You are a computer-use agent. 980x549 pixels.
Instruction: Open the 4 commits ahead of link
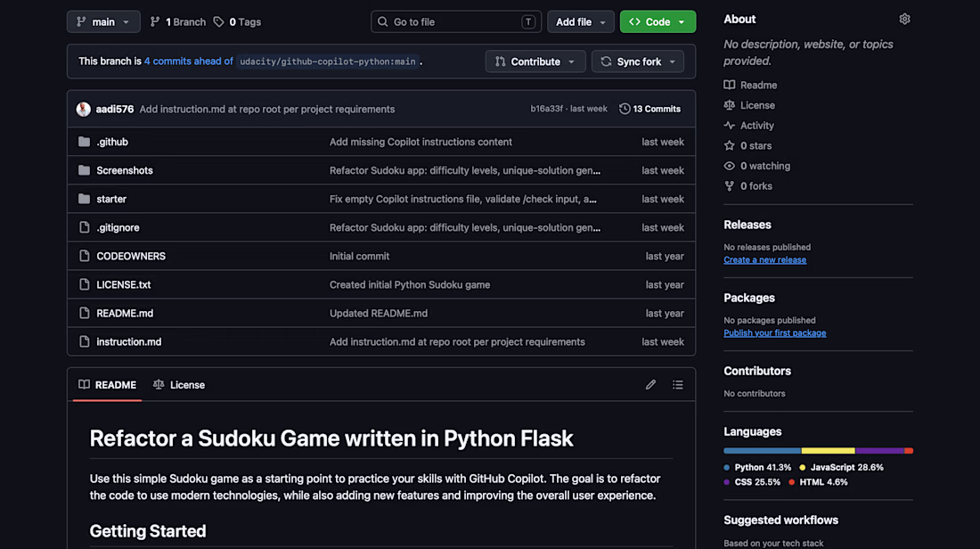pyautogui.click(x=188, y=61)
